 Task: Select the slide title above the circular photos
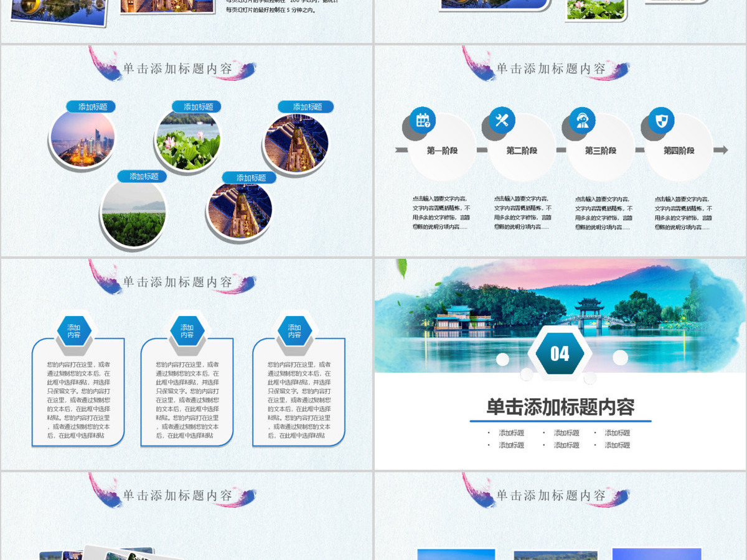click(177, 68)
